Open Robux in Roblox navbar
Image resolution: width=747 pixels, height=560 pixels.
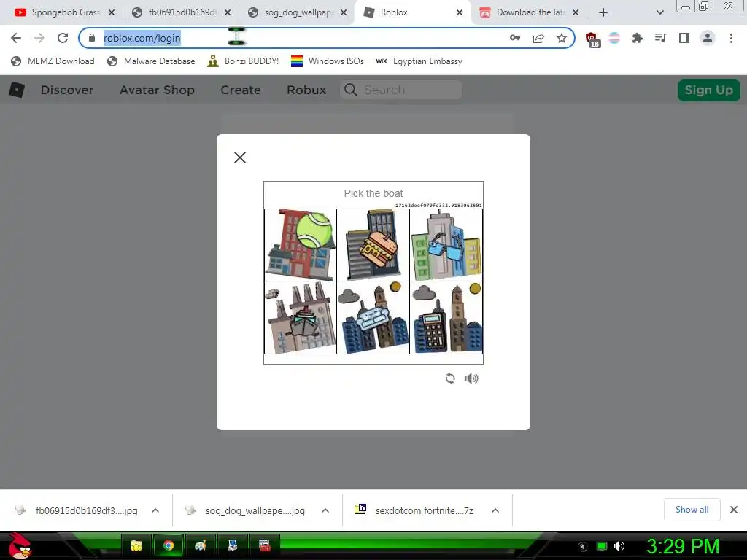point(306,90)
